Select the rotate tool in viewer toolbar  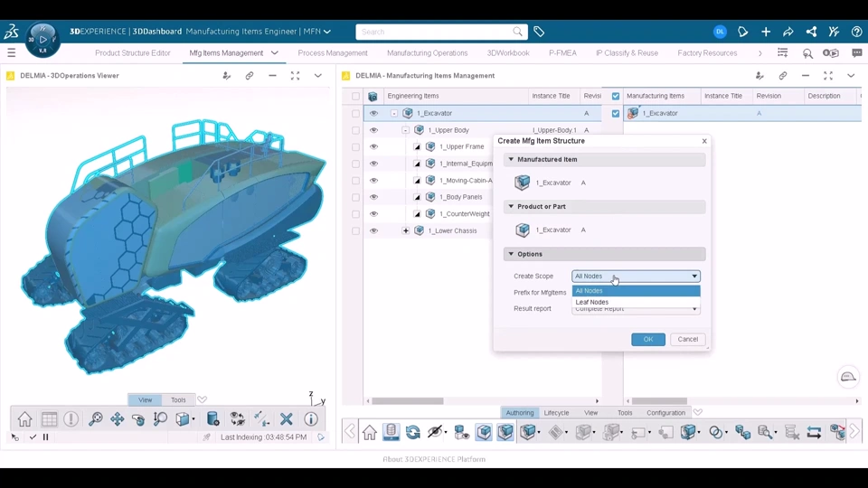tap(138, 418)
